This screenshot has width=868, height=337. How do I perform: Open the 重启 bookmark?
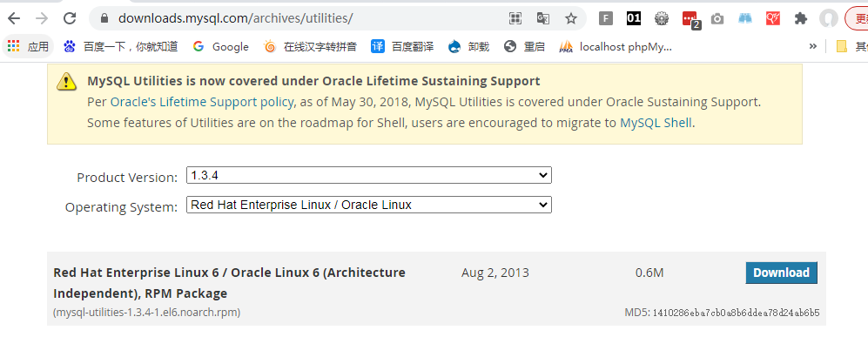pyautogui.click(x=524, y=46)
